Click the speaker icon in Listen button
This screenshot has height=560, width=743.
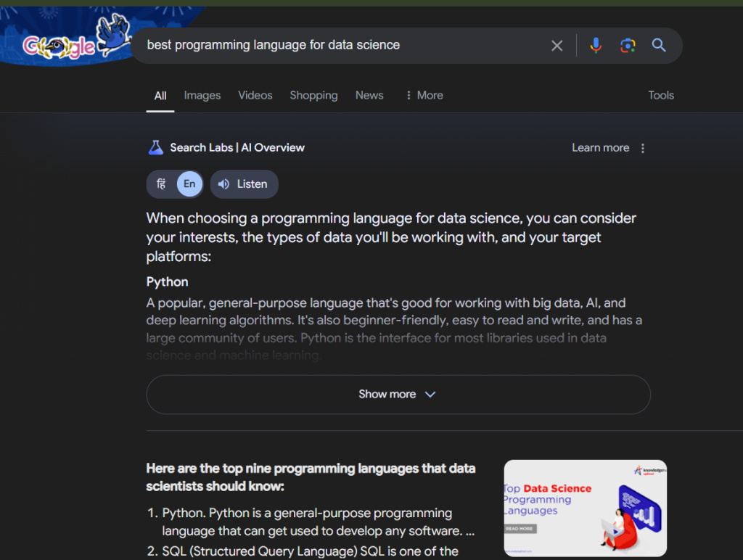tap(223, 184)
